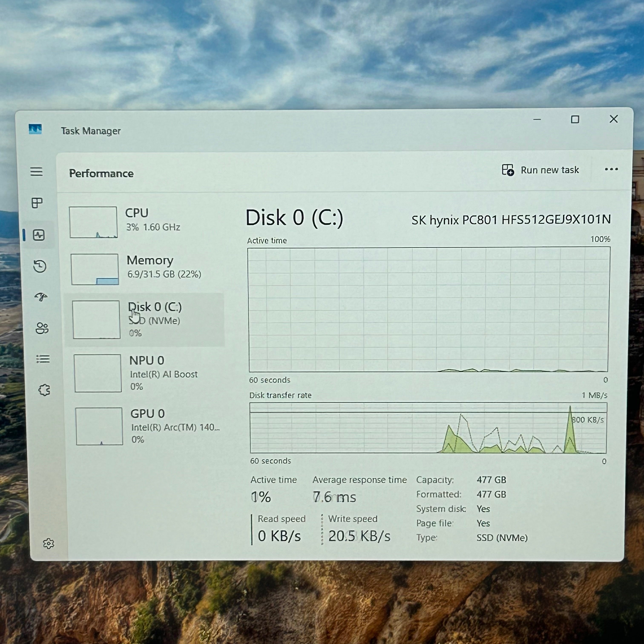The height and width of the screenshot is (644, 644).
Task: Go to the Processes page icon
Action: [x=37, y=203]
